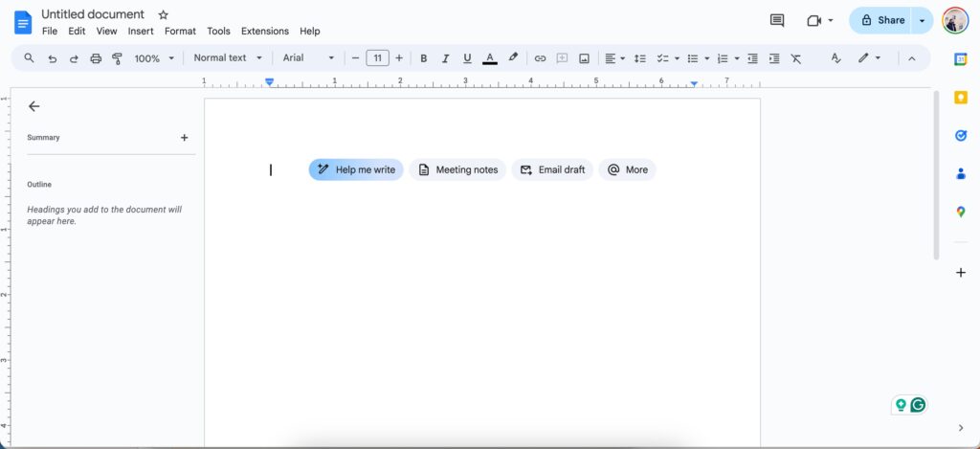Open the text alignment dropdown

click(615, 58)
